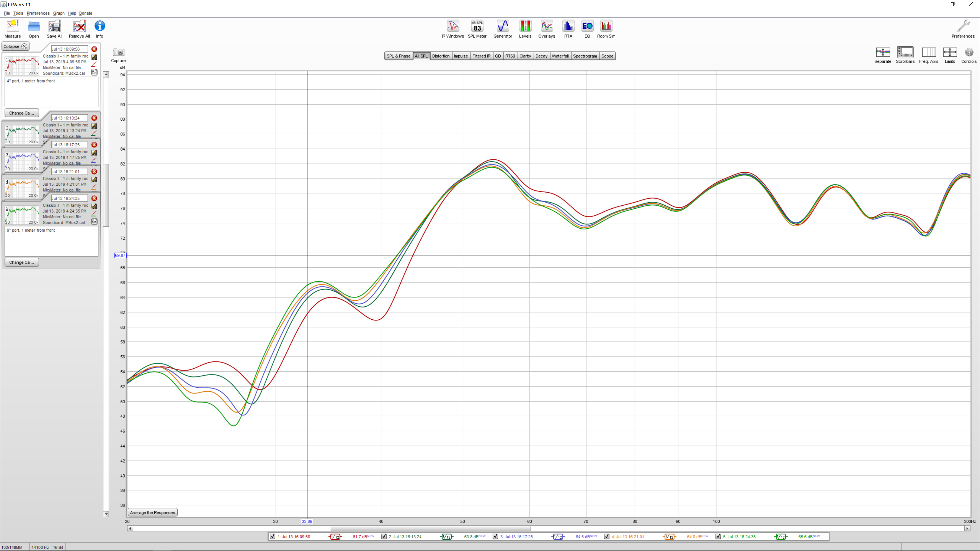The height and width of the screenshot is (551, 980).
Task: Edit the name field Jul 13 16:21:01
Action: (69, 171)
